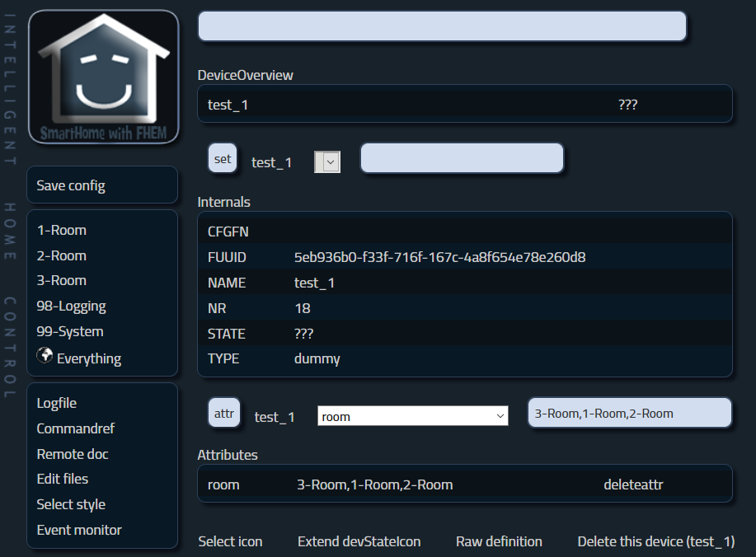Open the Logfile link

pos(57,403)
